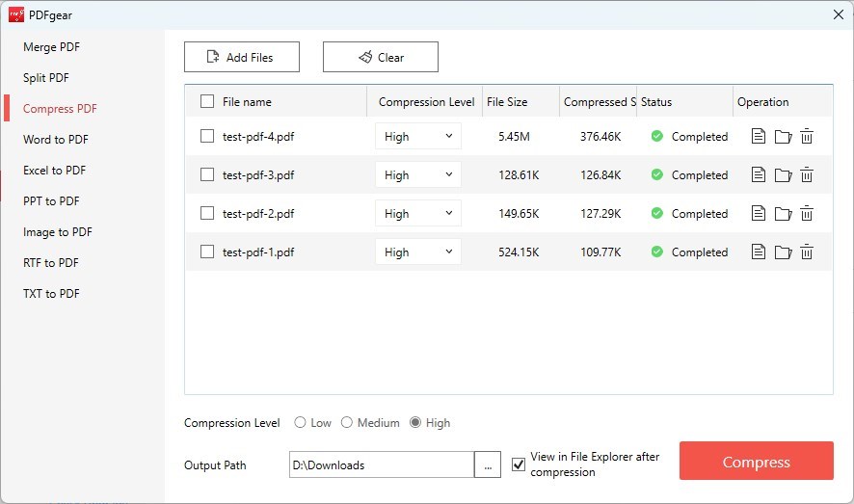Open compressed test-pdf-4.pdf document icon
This screenshot has height=504, width=854.
coord(759,137)
